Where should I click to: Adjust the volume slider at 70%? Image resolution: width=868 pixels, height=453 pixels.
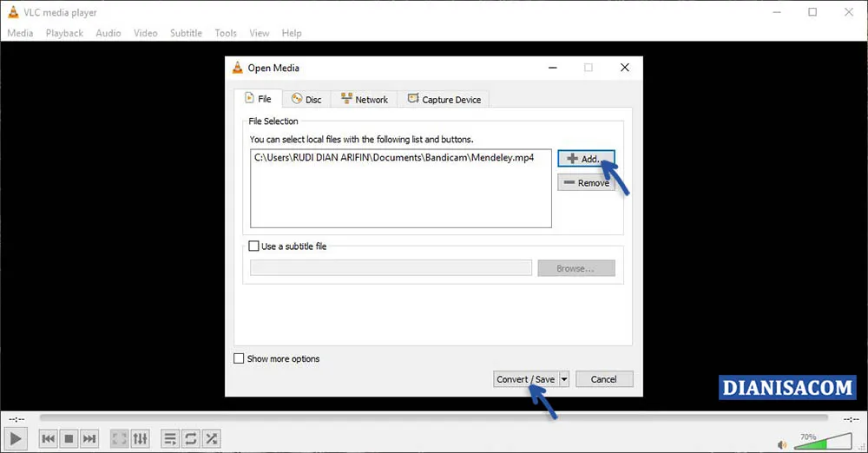pos(823,442)
